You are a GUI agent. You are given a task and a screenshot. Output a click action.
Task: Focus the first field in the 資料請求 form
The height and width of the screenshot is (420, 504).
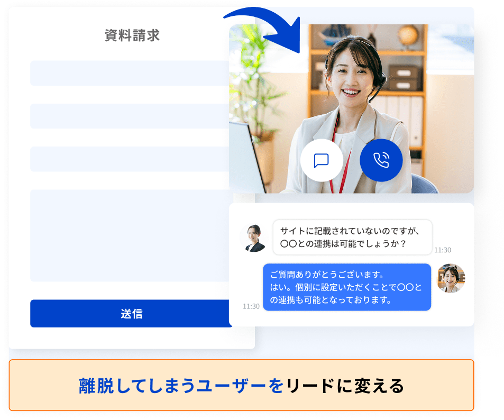[x=131, y=73]
